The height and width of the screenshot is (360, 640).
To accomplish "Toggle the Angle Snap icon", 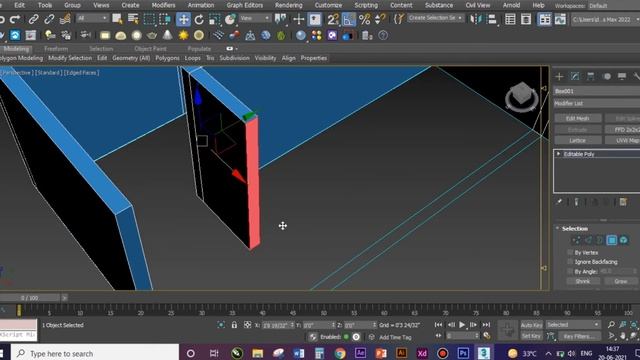I will coord(349,19).
